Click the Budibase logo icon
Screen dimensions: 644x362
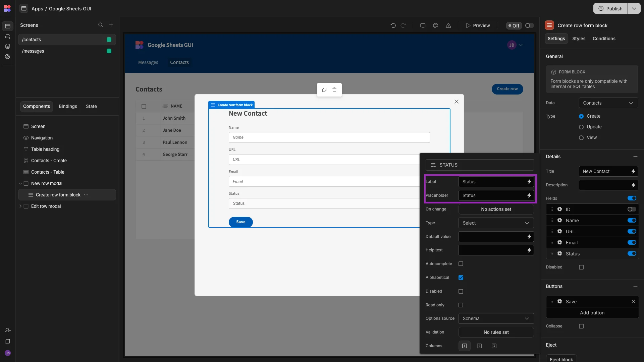click(7, 8)
